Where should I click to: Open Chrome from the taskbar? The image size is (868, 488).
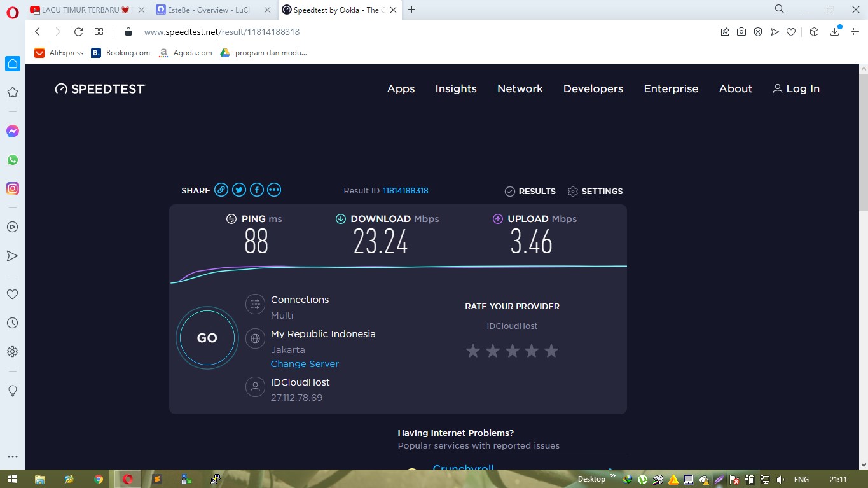pyautogui.click(x=99, y=479)
